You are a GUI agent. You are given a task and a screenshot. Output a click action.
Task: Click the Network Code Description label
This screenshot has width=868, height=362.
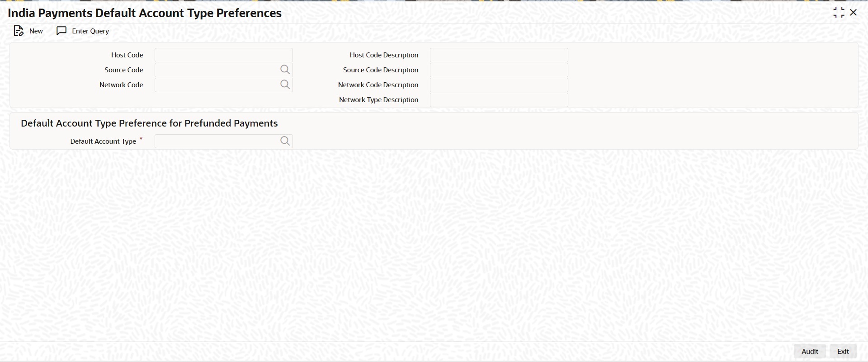coord(378,85)
